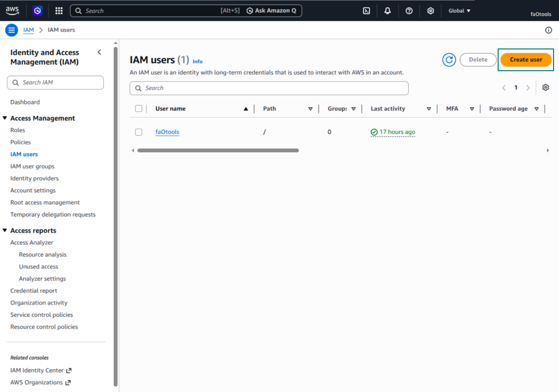Open the faOtools account menu
Image resolution: width=559 pixels, height=392 pixels.
point(541,14)
